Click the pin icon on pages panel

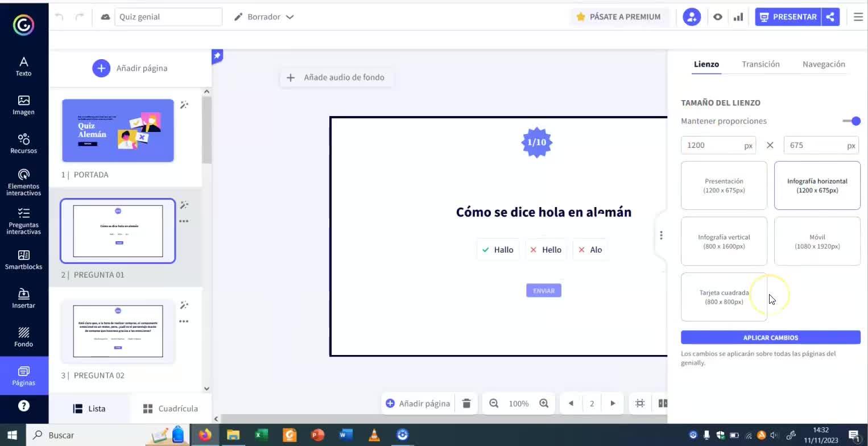[x=217, y=56]
